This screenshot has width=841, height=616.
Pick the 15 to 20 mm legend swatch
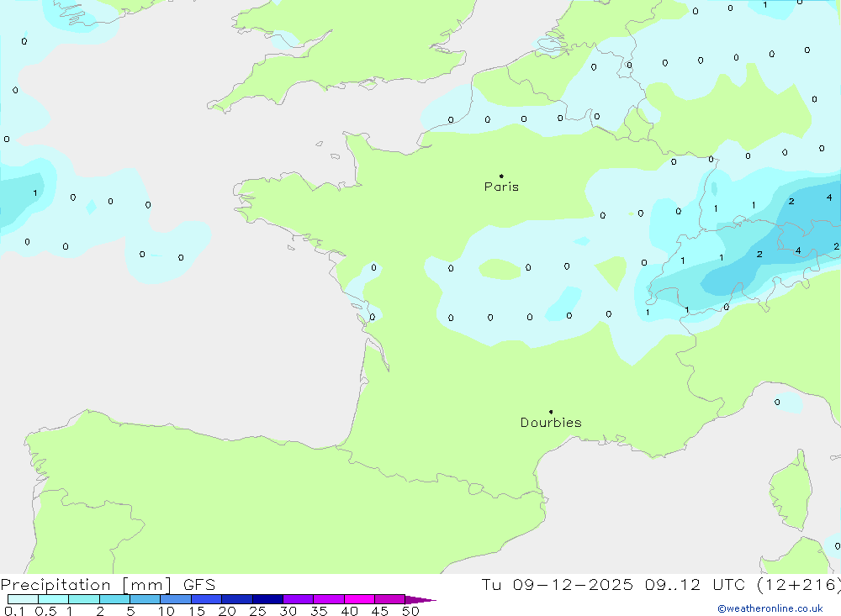(207, 599)
